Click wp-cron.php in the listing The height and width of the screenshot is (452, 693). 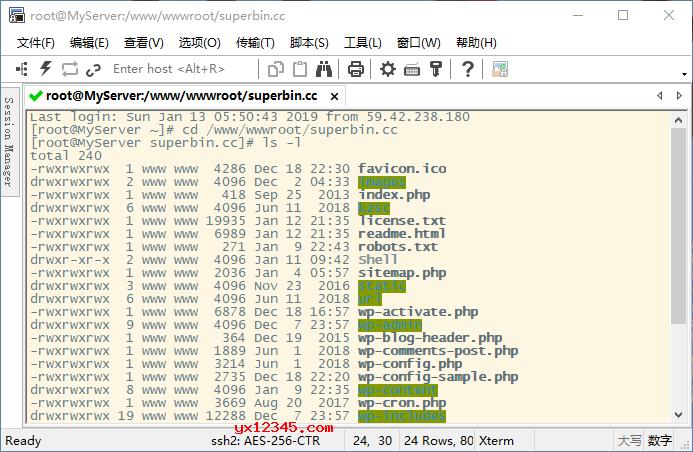click(x=402, y=403)
